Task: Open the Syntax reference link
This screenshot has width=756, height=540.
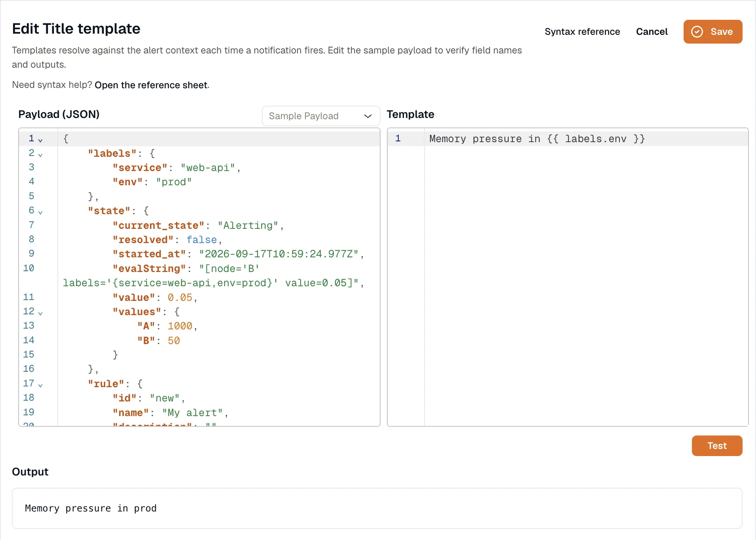Action: coord(582,32)
